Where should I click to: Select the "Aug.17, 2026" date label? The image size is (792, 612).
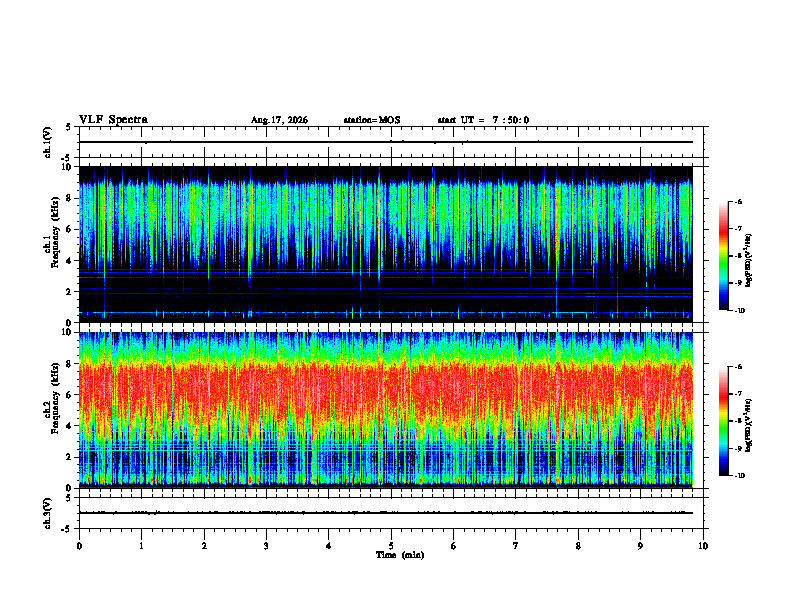click(279, 120)
